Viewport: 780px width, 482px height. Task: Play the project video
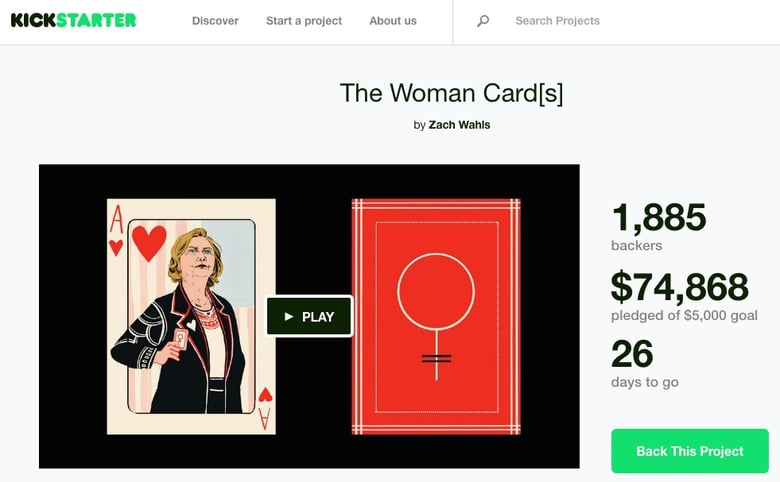(x=309, y=316)
